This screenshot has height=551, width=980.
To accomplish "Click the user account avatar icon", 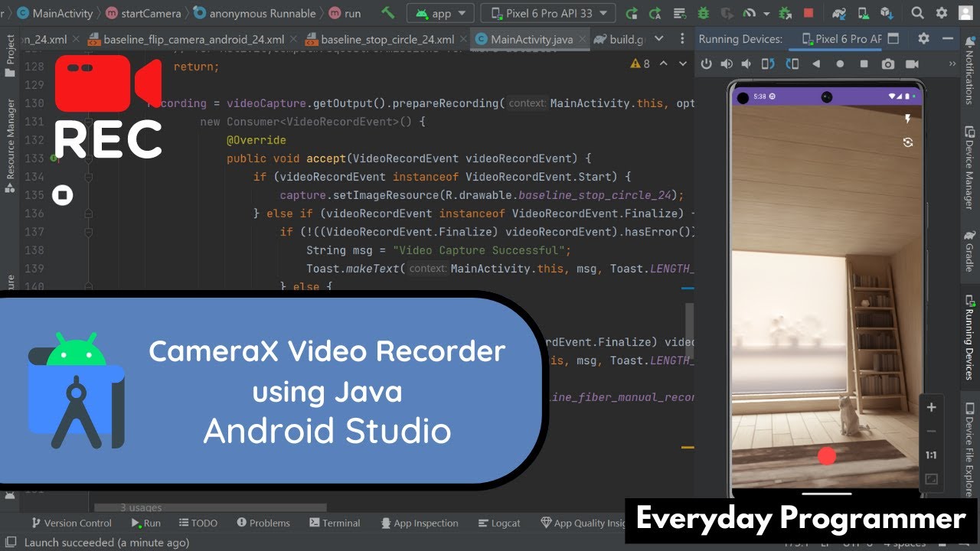I will (x=965, y=13).
